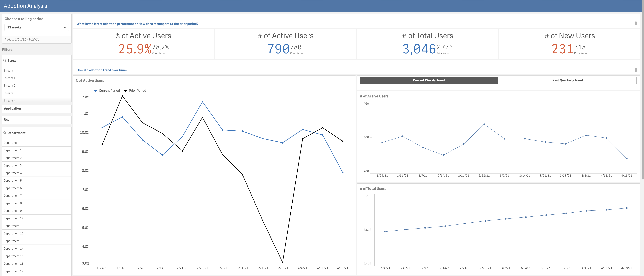This screenshot has height=276, width=644.
Task: Click the # of Active Users point at 2/28/21
Action: 484,124
